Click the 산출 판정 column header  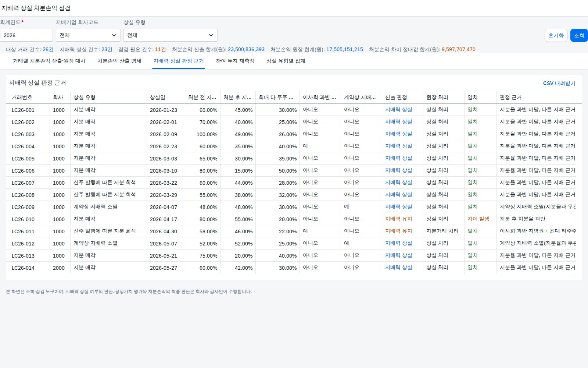[x=402, y=98]
